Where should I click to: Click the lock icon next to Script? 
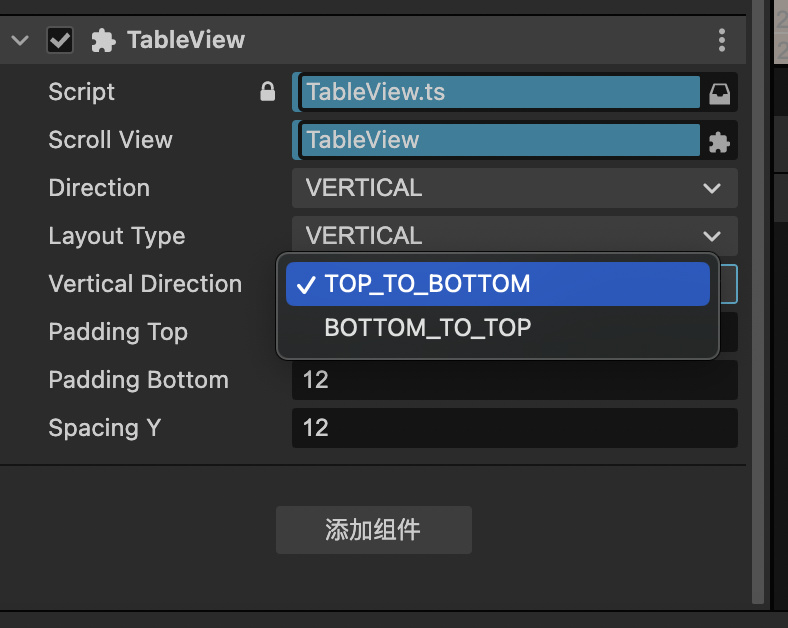point(267,92)
